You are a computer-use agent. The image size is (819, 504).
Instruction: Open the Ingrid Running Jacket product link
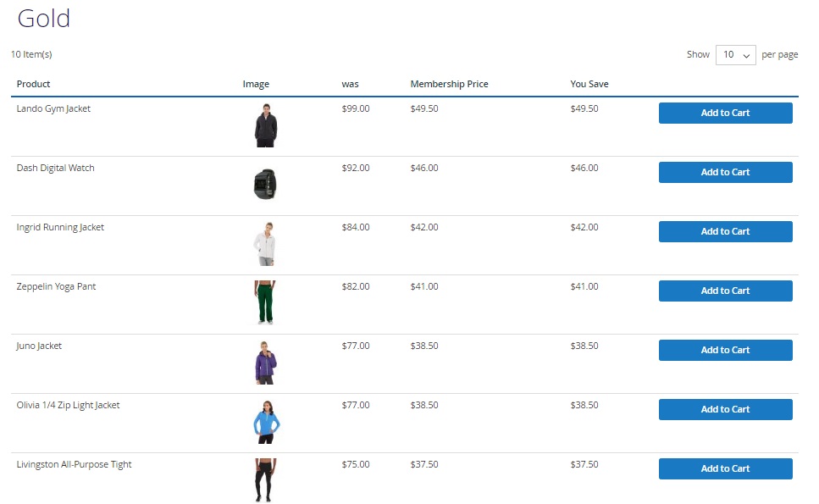(x=60, y=227)
